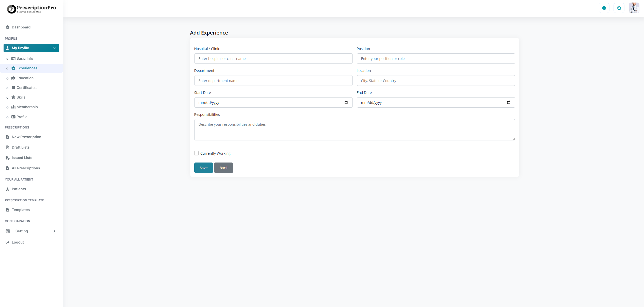Open the Start Date calendar picker
The image size is (644, 307).
pos(346,102)
